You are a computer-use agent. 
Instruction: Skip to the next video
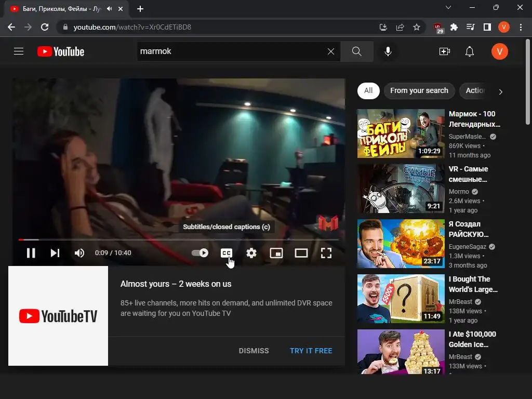click(55, 253)
